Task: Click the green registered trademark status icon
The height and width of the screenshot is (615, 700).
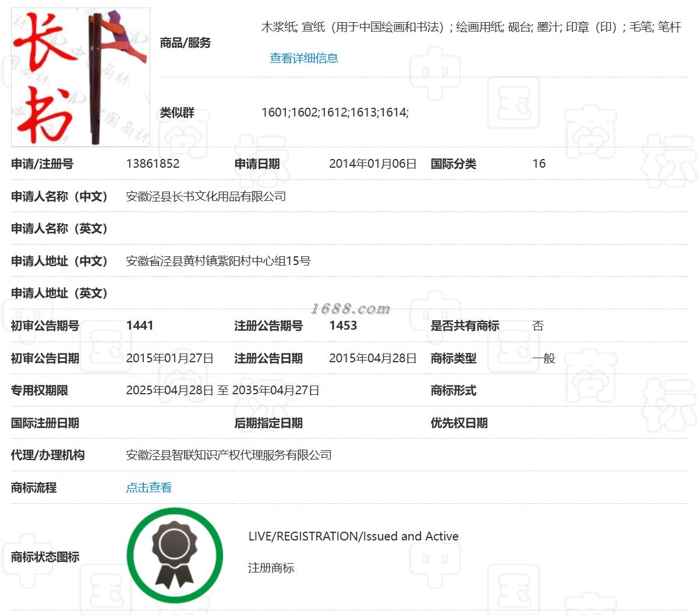Action: pos(175,555)
